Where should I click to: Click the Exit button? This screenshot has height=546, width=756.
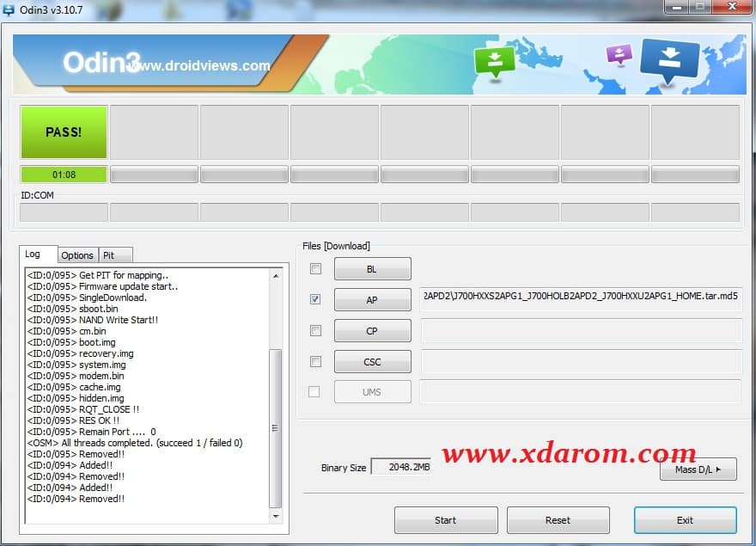(685, 520)
